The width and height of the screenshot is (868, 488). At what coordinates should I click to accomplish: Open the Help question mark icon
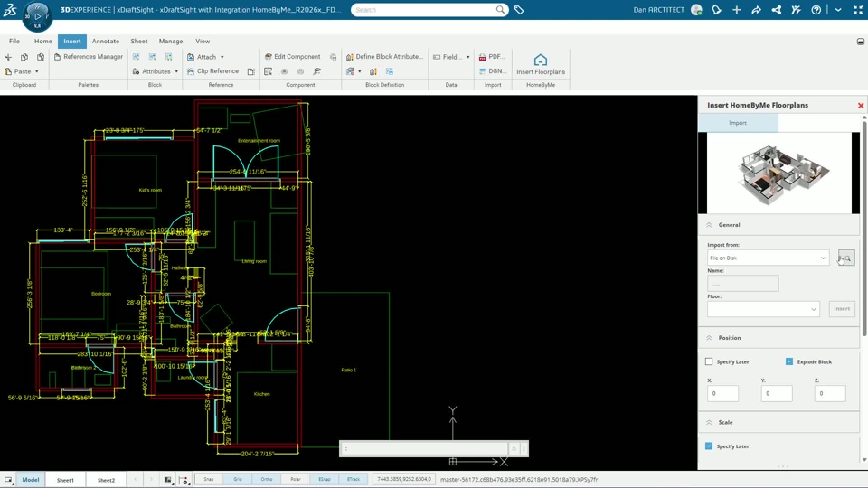pos(816,10)
